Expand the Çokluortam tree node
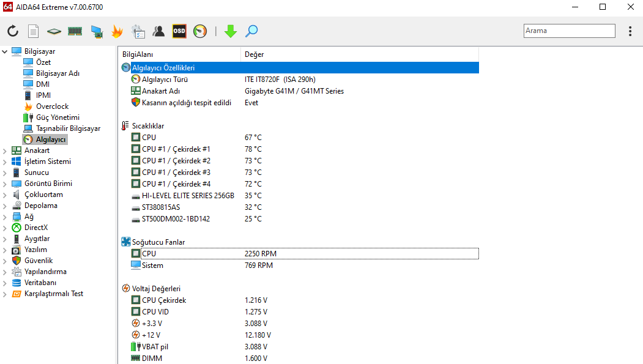The width and height of the screenshot is (643, 364). 5,195
